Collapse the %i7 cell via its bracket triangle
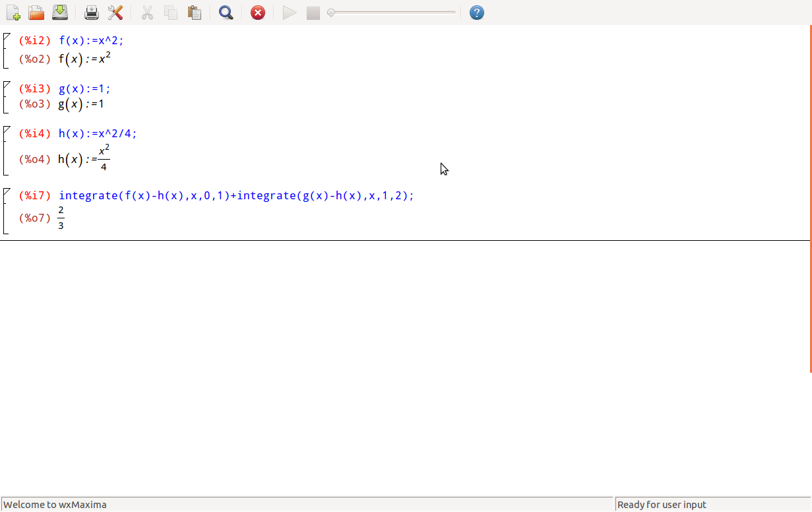 click(x=7, y=192)
